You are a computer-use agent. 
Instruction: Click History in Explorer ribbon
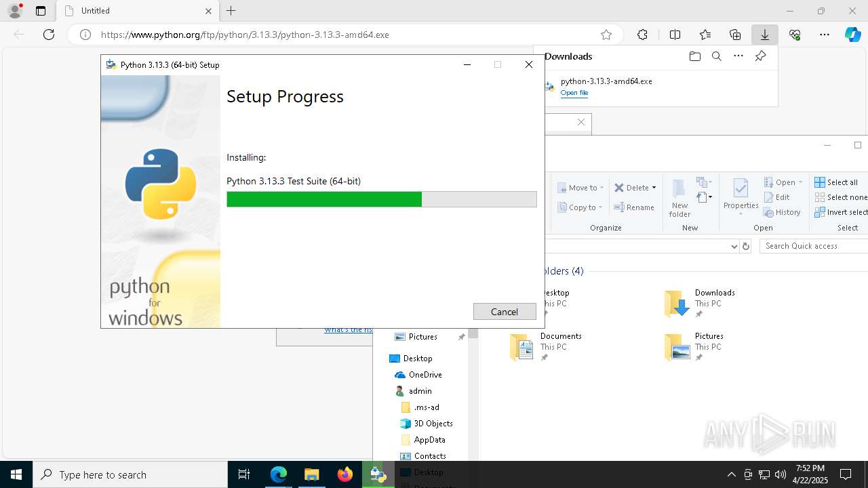tap(782, 212)
